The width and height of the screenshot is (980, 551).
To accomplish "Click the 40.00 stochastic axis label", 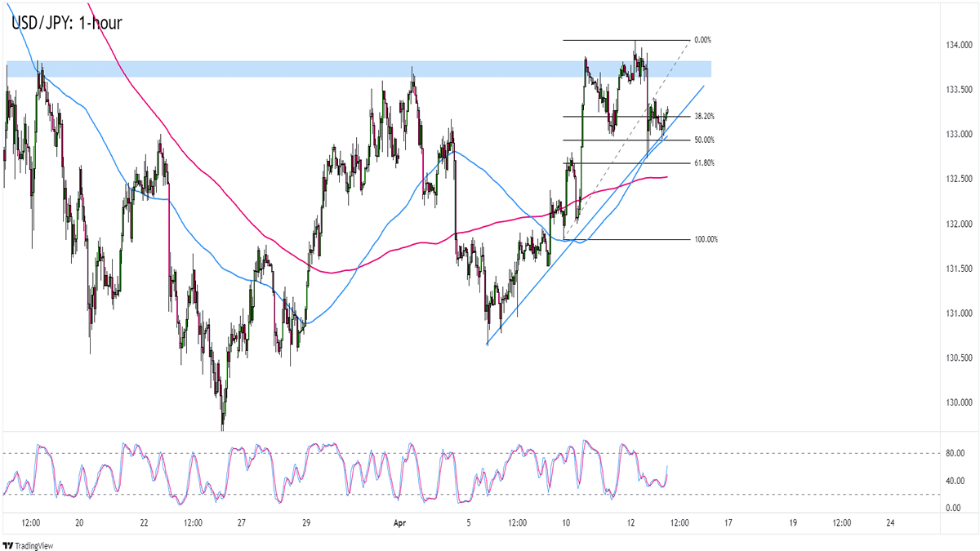I will coord(956,481).
